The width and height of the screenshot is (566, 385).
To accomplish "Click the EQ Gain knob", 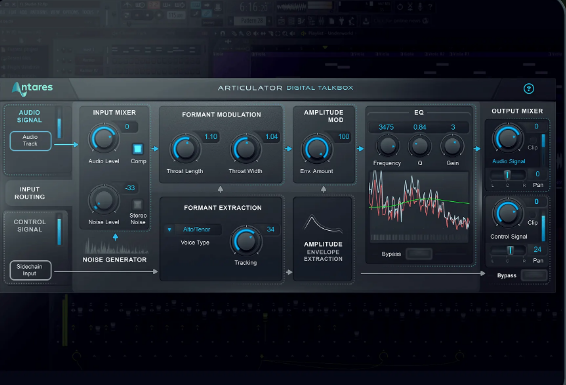I will (x=452, y=146).
